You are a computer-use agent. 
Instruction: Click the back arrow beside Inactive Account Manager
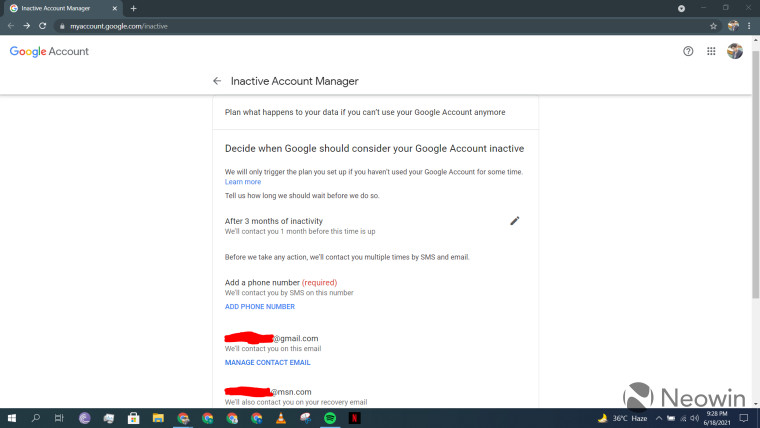pyautogui.click(x=217, y=81)
